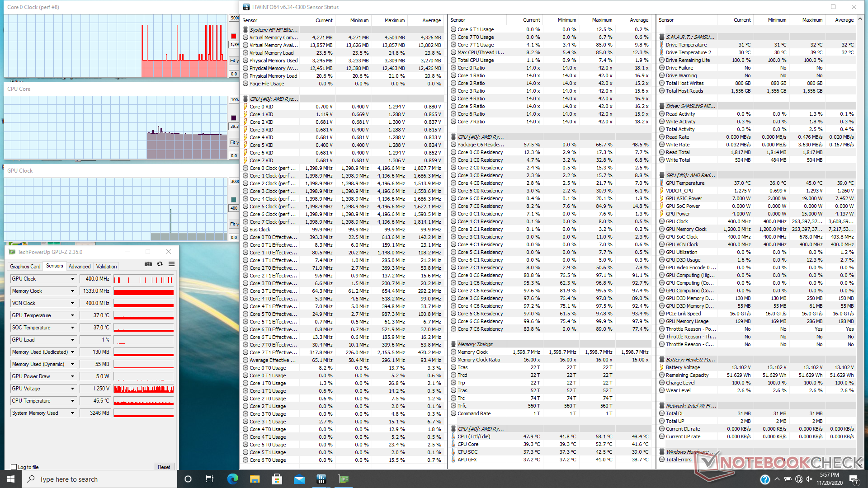Click the red color swatch in the Core 0 Clock graph
The image size is (868, 488).
tap(233, 36)
